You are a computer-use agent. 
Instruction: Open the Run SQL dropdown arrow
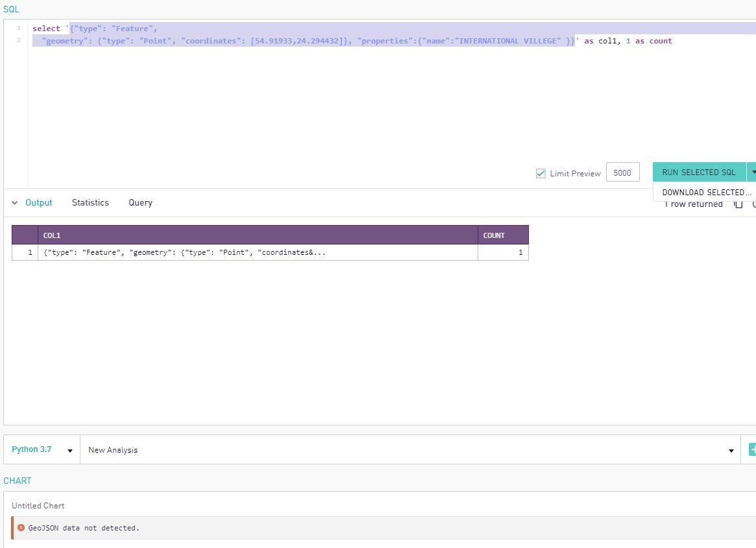pos(753,172)
